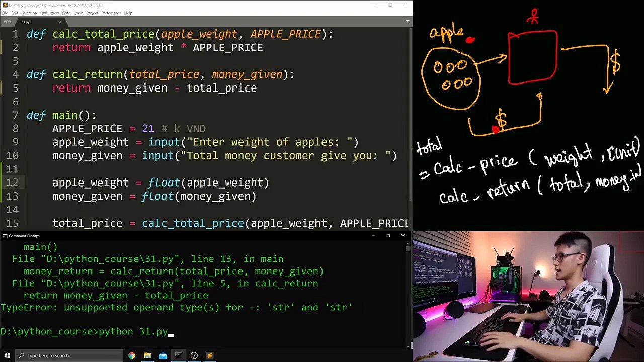This screenshot has height=362, width=644.
Task: Open the Project menu
Action: [92, 13]
